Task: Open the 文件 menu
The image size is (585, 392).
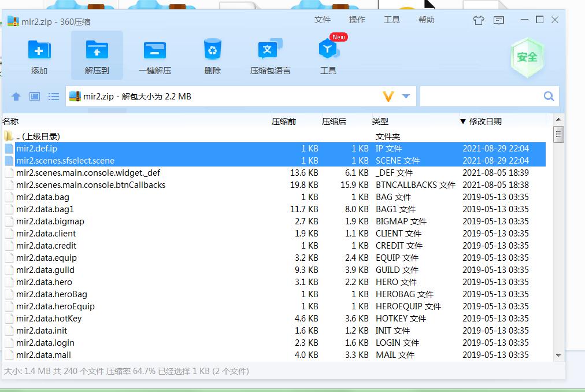Action: 322,20
